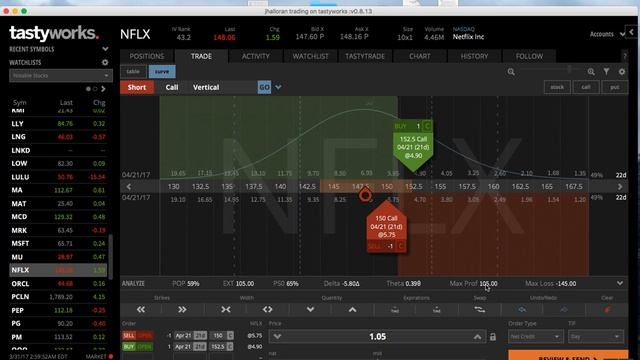
Task: Select the 150 Call sell marker
Action: (386, 227)
